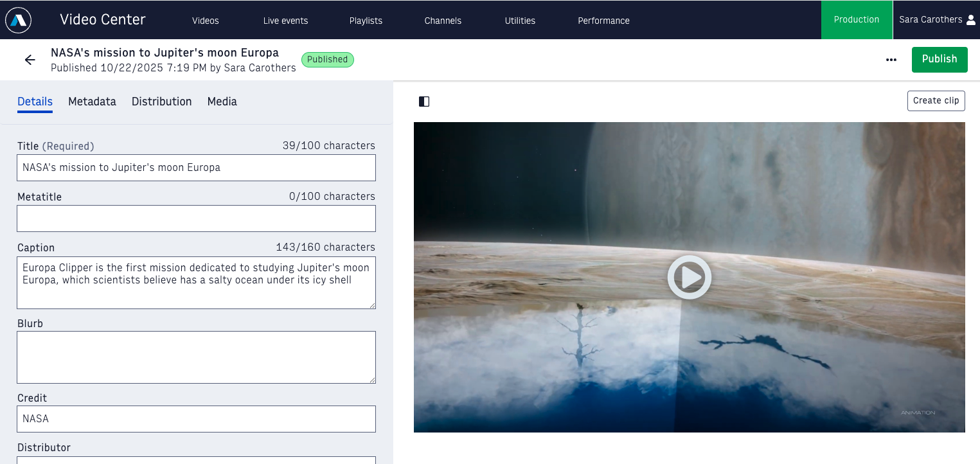
Task: Click the 143/160 characters counter
Action: (325, 247)
